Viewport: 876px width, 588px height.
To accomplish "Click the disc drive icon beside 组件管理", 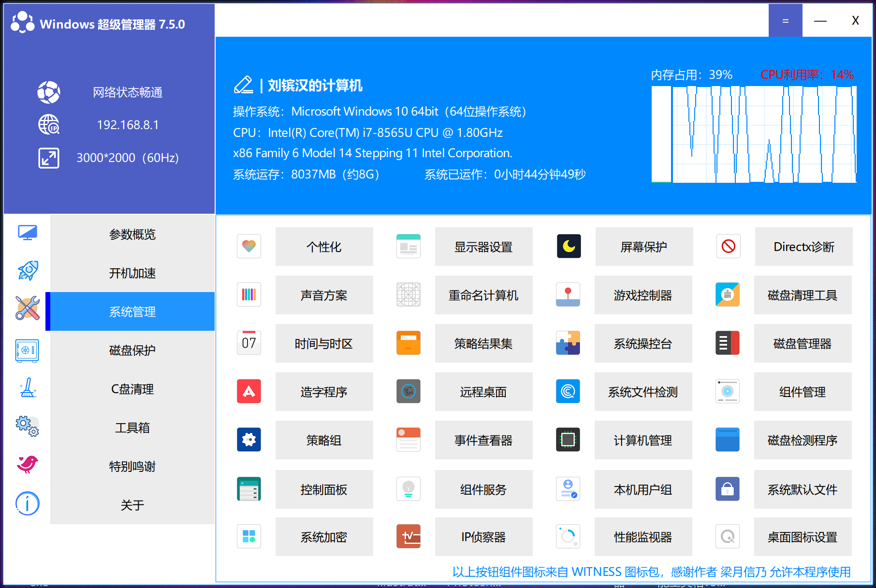I will click(728, 391).
